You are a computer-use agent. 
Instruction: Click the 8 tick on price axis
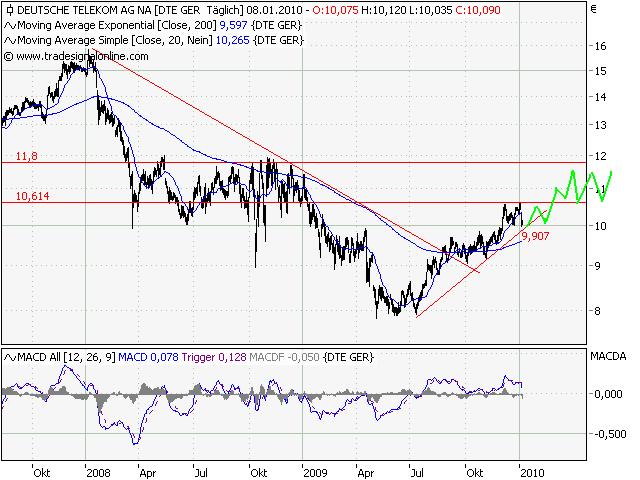click(x=598, y=311)
